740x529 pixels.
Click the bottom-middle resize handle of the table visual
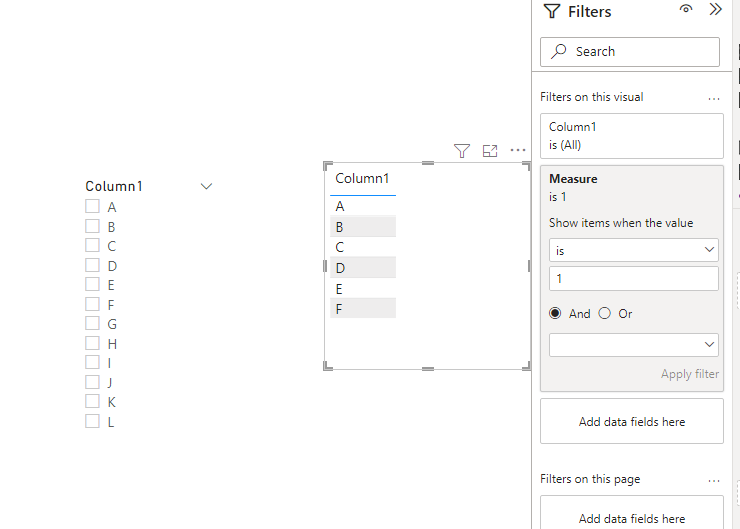(x=428, y=369)
